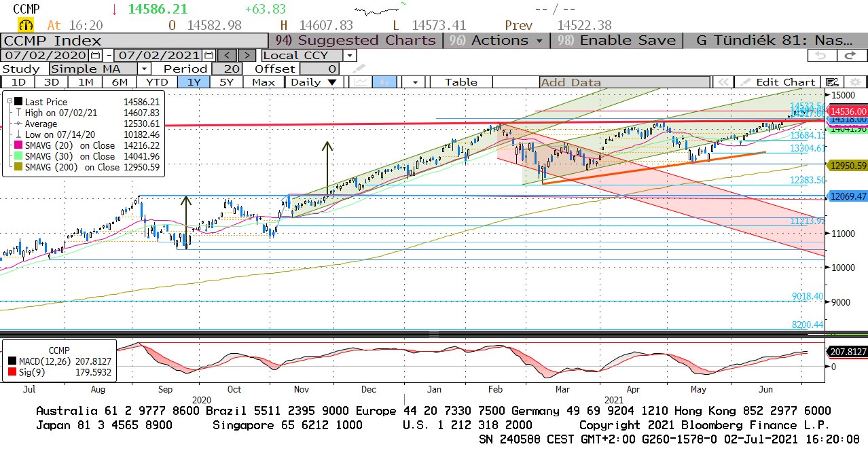
Task: Click the end date field 07/02/2021
Action: point(159,55)
